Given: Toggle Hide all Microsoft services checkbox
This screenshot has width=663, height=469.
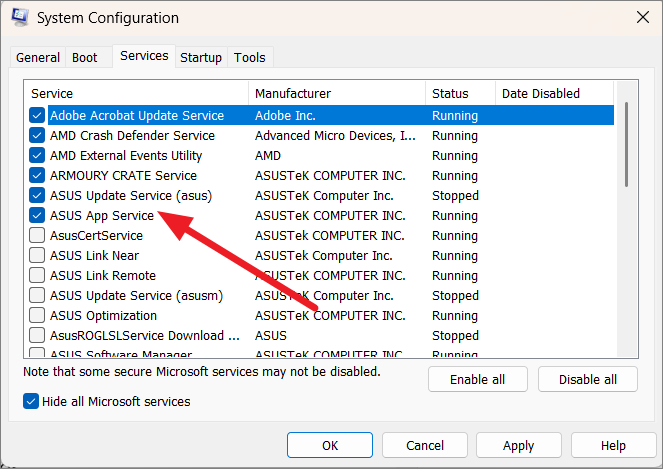Looking at the screenshot, I should coord(31,401).
